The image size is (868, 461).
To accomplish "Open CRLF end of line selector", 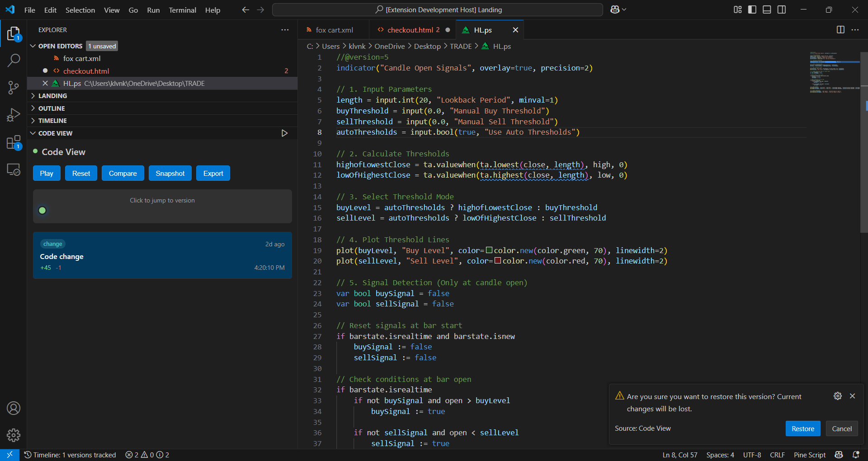I will (x=777, y=455).
